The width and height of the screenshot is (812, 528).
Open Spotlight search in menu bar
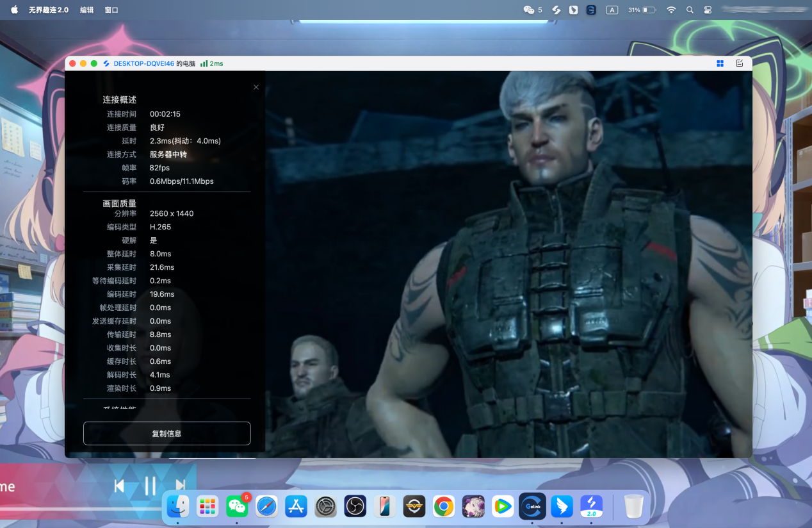click(x=690, y=10)
